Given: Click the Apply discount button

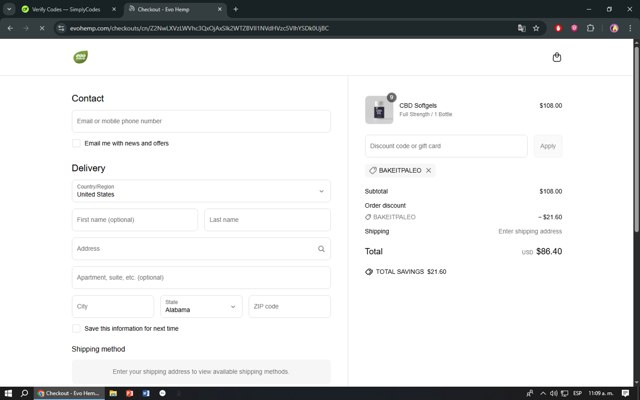Looking at the screenshot, I should (x=548, y=146).
